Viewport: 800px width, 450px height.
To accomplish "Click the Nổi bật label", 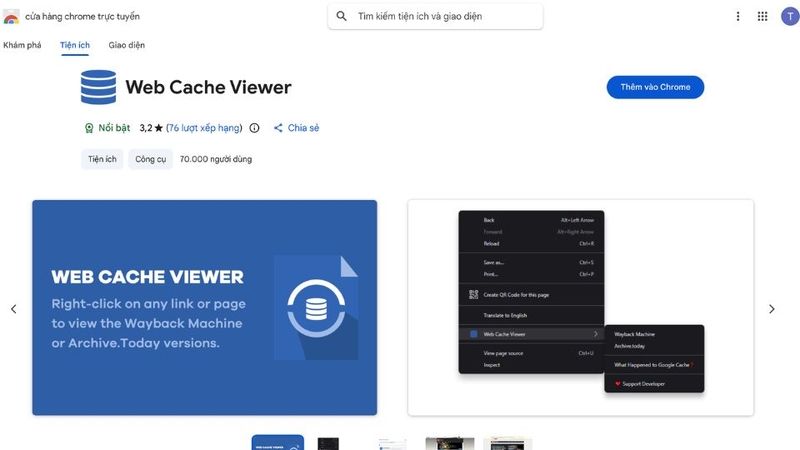I will (x=114, y=128).
